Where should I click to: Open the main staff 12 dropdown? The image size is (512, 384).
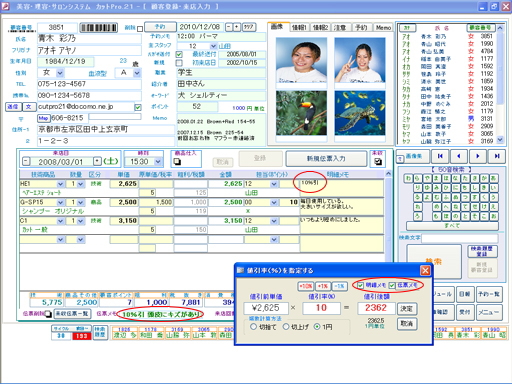pos(213,46)
